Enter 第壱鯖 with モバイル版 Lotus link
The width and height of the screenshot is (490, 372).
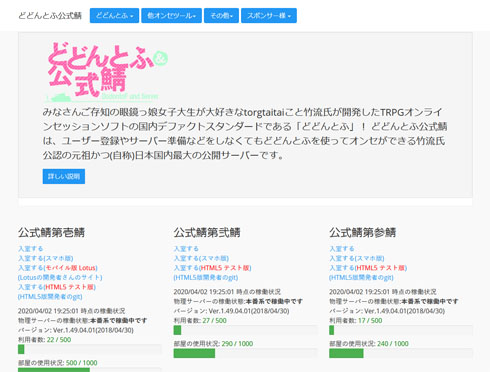pyautogui.click(x=58, y=268)
